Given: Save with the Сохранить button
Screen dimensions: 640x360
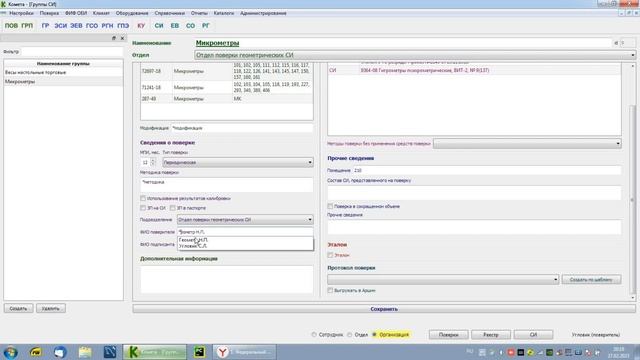Looking at the screenshot, I should click(x=384, y=309).
